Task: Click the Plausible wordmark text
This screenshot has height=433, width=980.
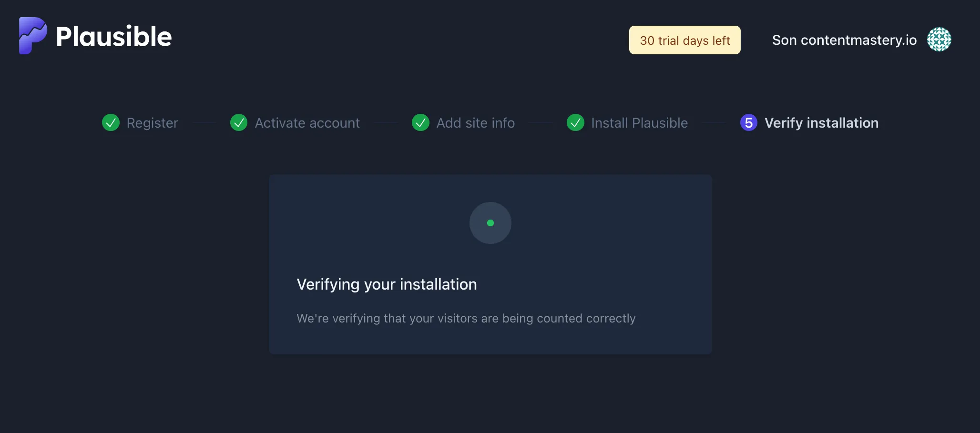Action: 114,37
